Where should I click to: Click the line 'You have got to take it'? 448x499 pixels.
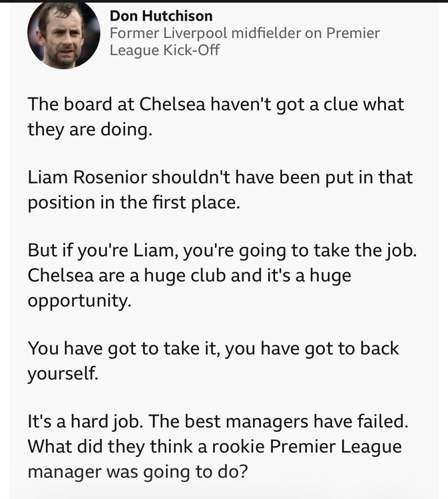[x=124, y=349]
